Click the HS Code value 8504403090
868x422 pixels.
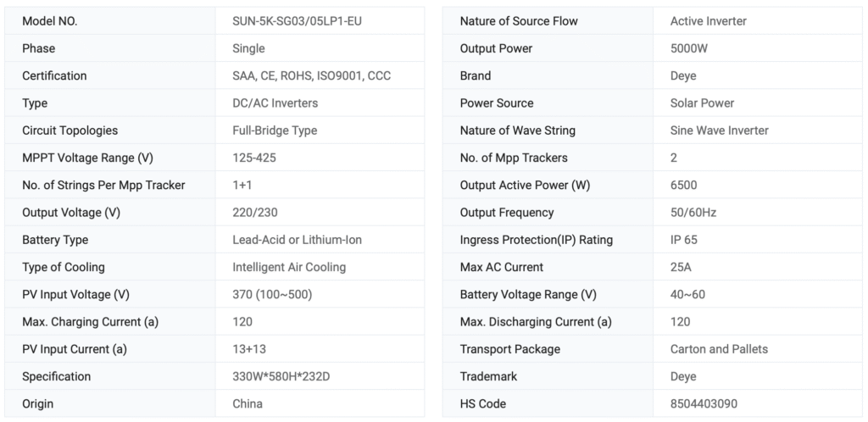[x=704, y=403]
